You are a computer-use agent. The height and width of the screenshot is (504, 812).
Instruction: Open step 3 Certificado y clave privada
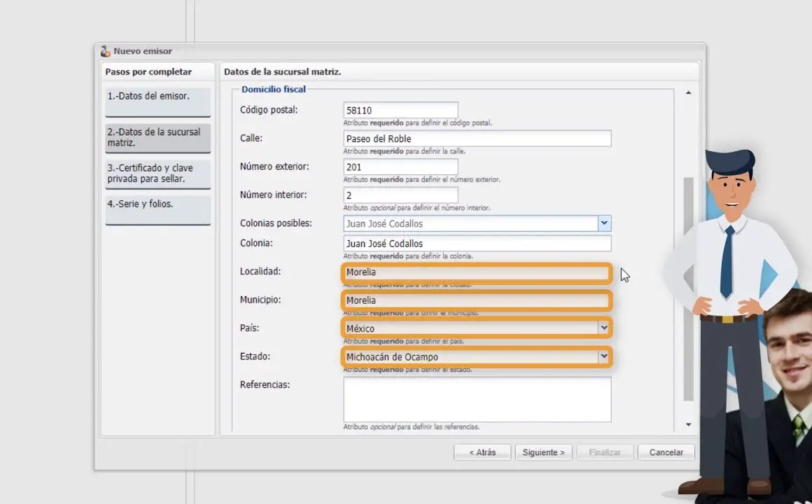157,174
